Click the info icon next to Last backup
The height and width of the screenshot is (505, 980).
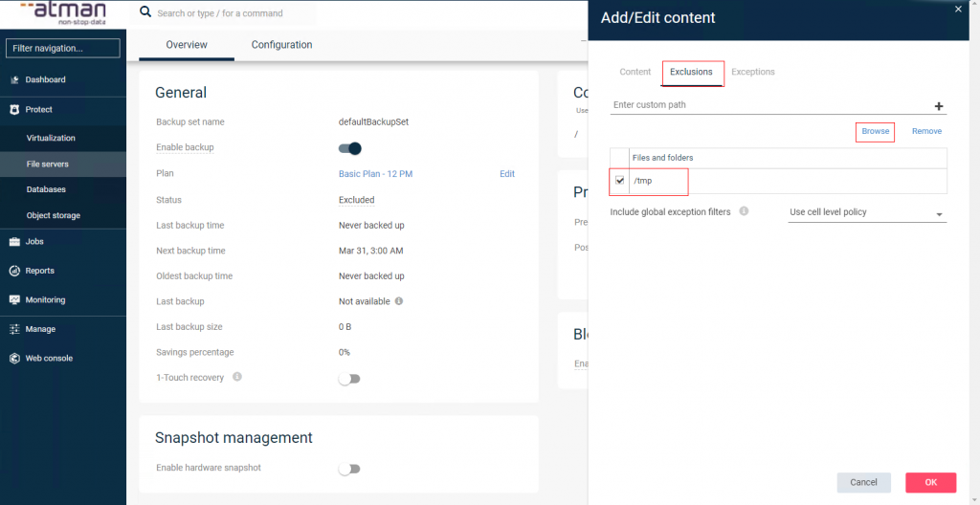click(398, 301)
